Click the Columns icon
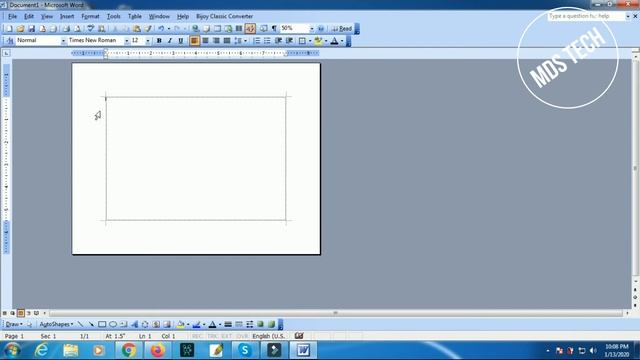This screenshot has height=360, width=640. (x=239, y=29)
